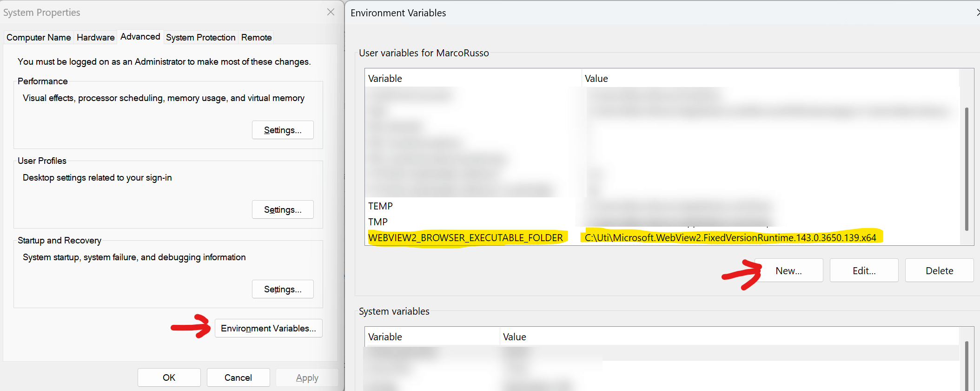Open User Profiles Settings button
The image size is (980, 391).
283,209
